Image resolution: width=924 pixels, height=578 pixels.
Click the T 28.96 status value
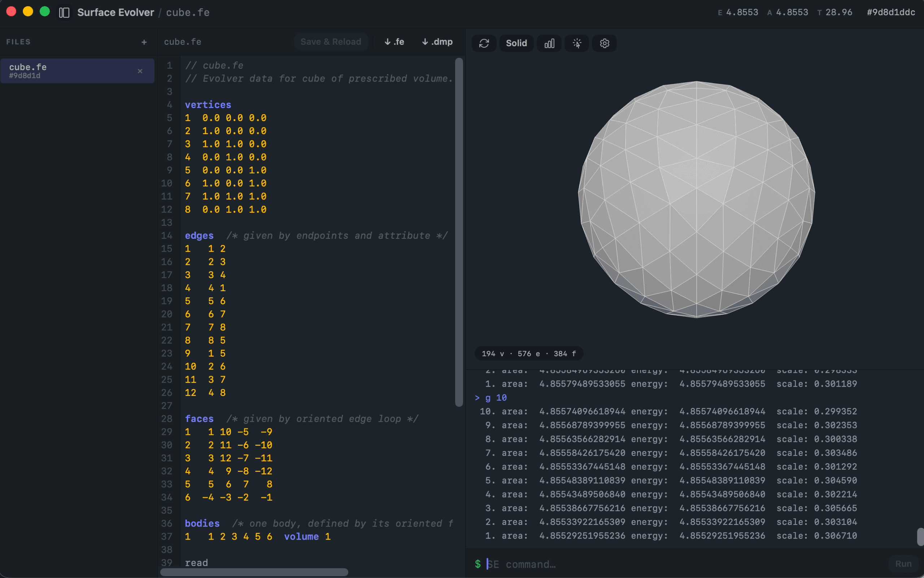(834, 13)
